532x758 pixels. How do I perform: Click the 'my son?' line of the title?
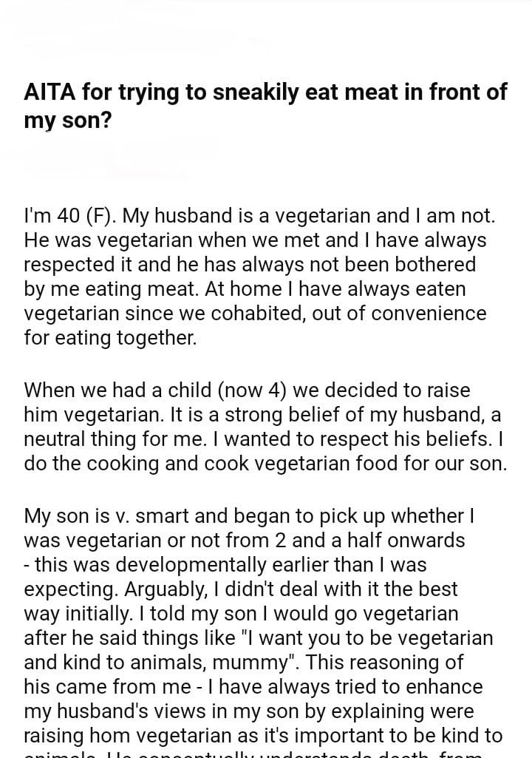(67, 120)
